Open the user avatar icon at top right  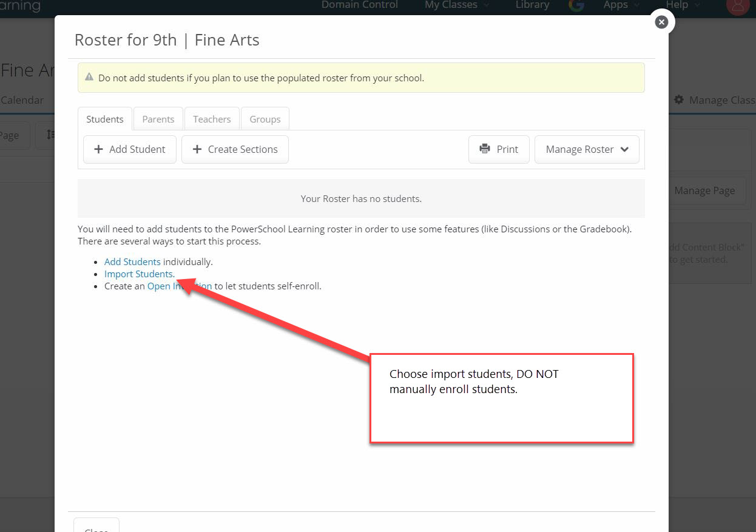tap(738, 6)
